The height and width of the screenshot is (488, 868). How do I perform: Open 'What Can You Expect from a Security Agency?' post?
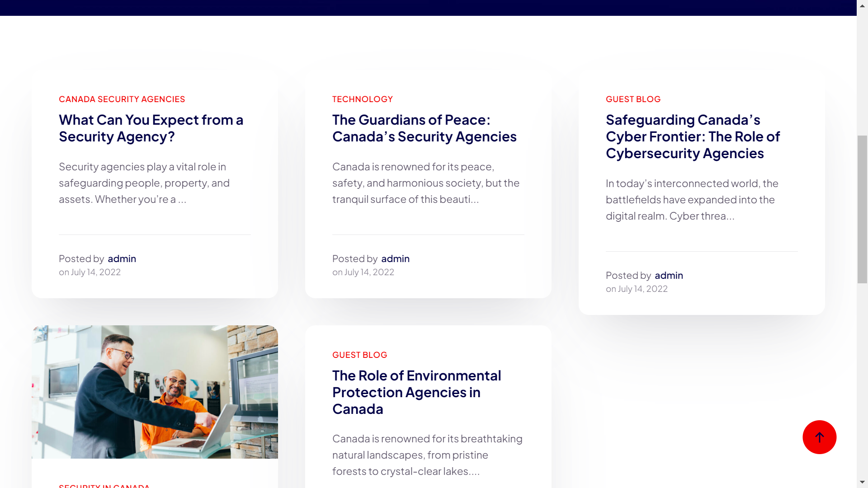[x=151, y=128]
